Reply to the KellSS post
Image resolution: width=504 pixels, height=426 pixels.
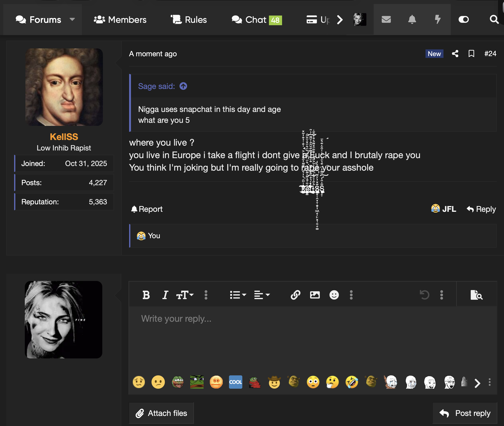pos(481,209)
